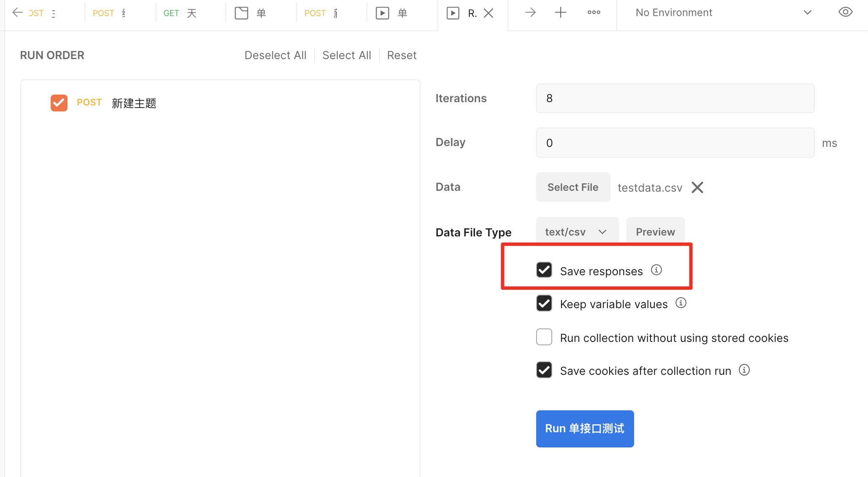Open the text/csv data file type dropdown

coord(577,232)
